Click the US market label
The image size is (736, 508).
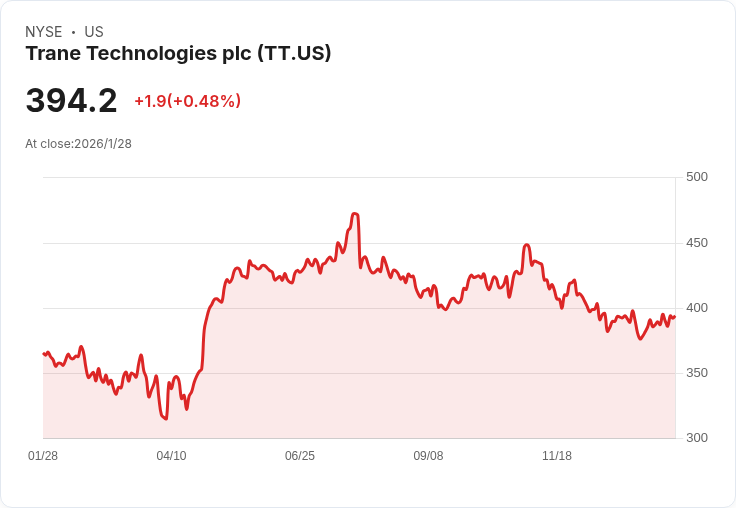point(94,32)
